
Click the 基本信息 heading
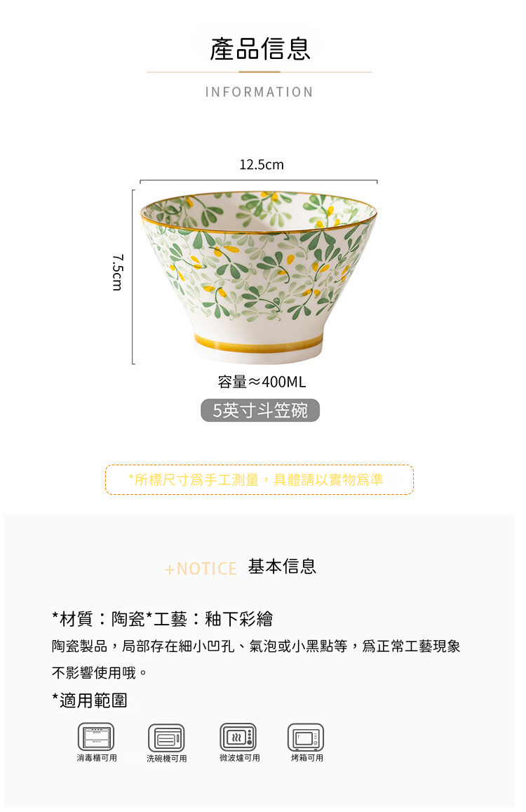tap(282, 566)
